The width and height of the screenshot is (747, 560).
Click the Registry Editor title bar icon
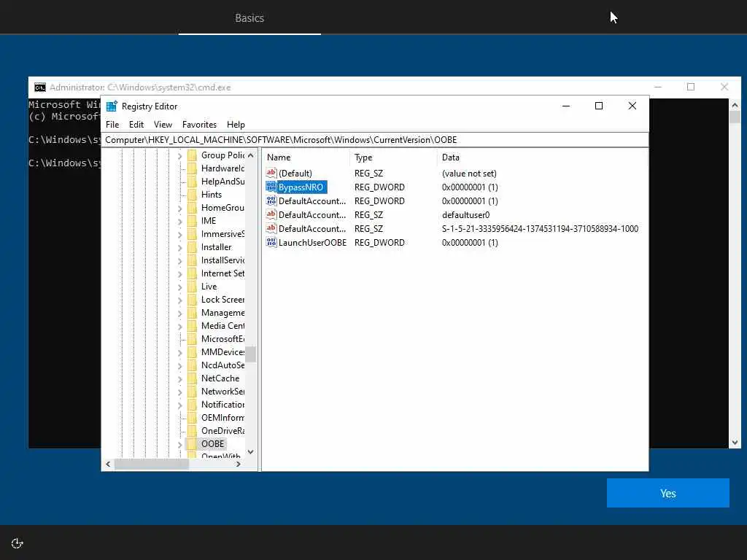pyautogui.click(x=112, y=106)
